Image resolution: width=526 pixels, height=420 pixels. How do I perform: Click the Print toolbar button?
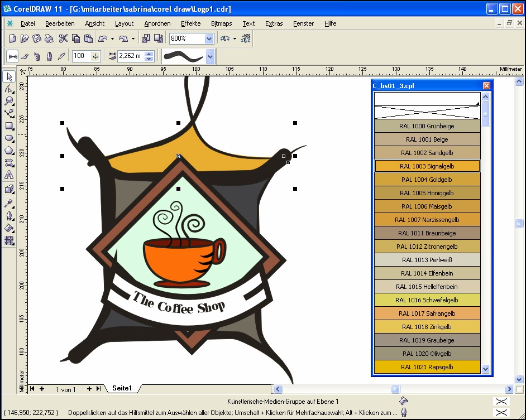pyautogui.click(x=49, y=38)
